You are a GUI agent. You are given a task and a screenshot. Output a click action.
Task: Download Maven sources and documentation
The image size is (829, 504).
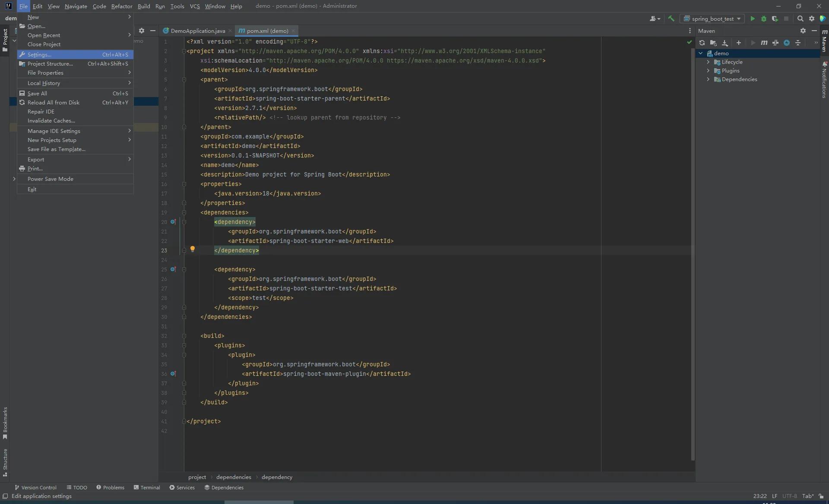click(725, 43)
